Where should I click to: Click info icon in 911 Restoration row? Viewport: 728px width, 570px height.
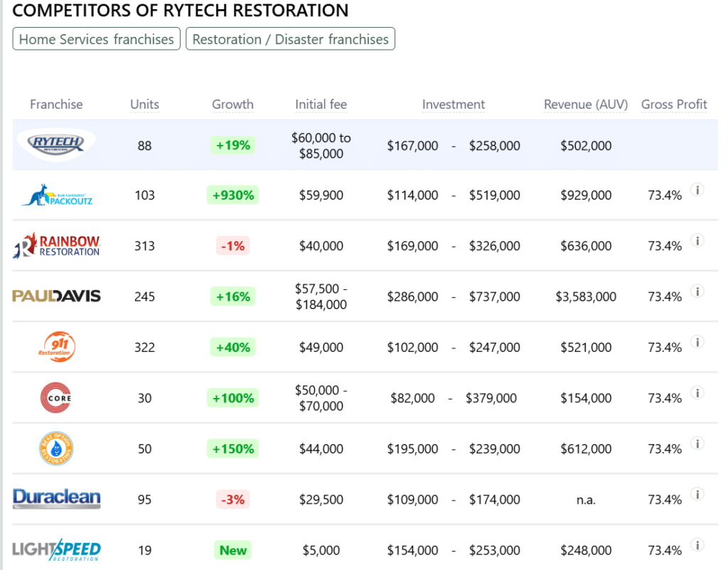click(697, 342)
